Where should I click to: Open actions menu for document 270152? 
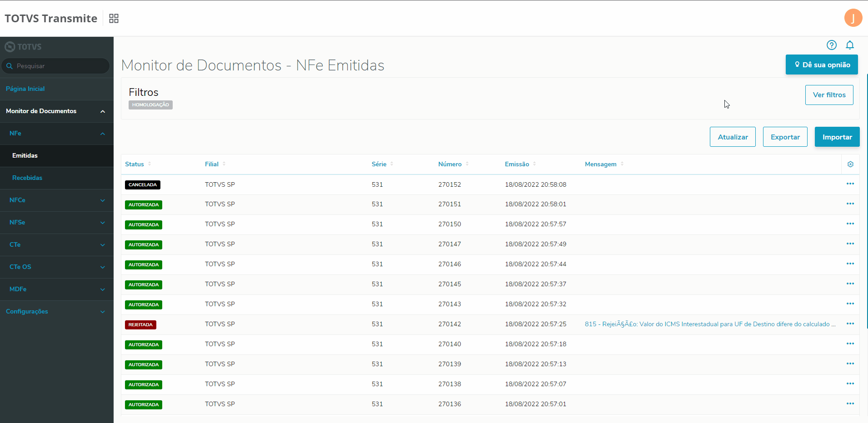pyautogui.click(x=850, y=184)
